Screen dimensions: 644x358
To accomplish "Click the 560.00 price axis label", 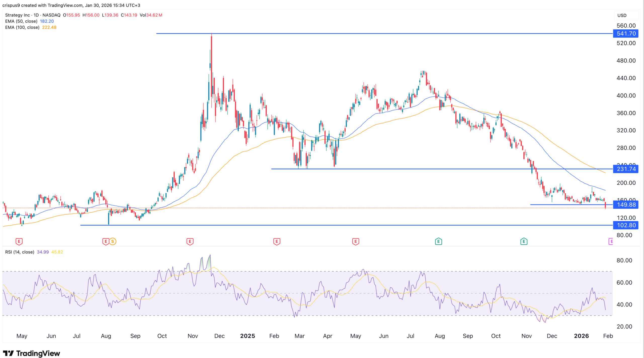I will click(x=626, y=26).
